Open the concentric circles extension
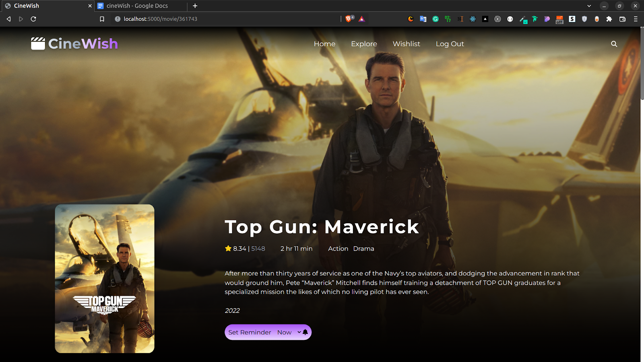The image size is (644, 362). pyautogui.click(x=497, y=19)
